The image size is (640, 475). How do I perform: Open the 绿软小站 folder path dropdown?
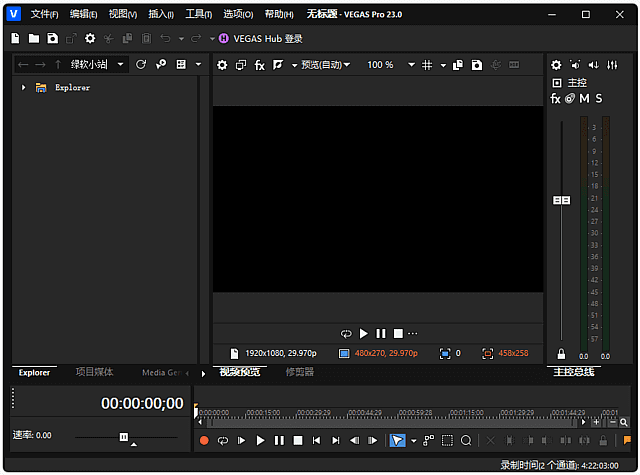[120, 64]
